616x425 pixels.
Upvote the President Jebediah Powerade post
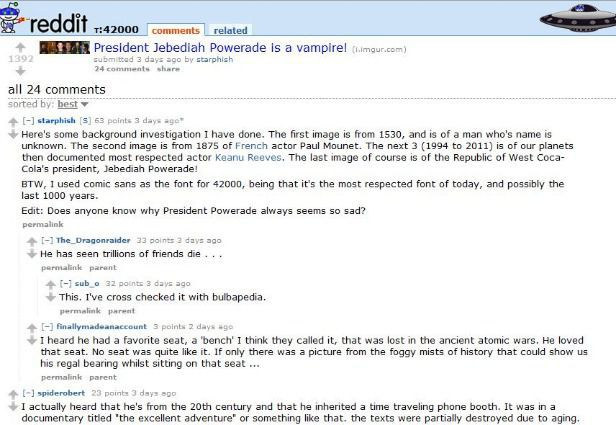click(20, 48)
